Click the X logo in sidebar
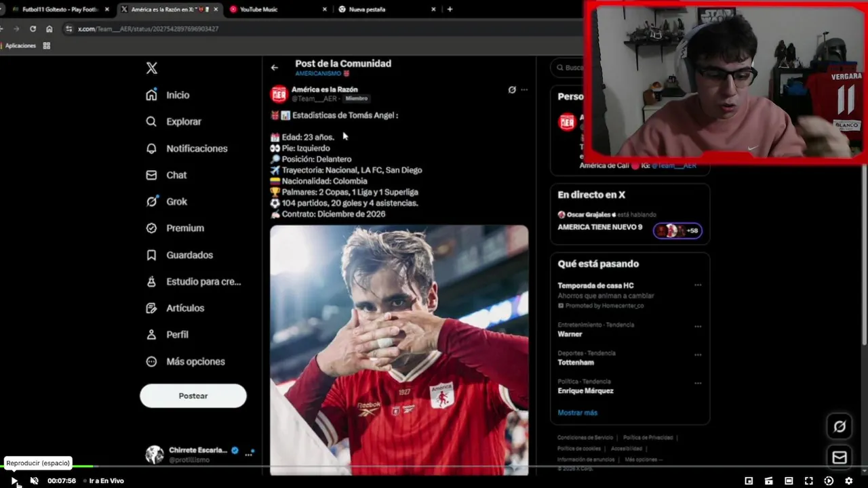868x488 pixels. [x=152, y=68]
